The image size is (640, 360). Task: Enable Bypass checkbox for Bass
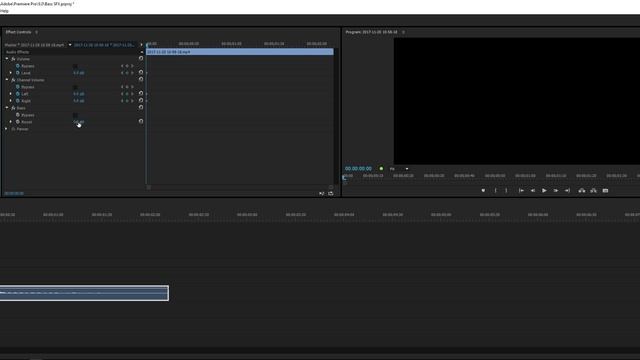pyautogui.click(x=75, y=115)
